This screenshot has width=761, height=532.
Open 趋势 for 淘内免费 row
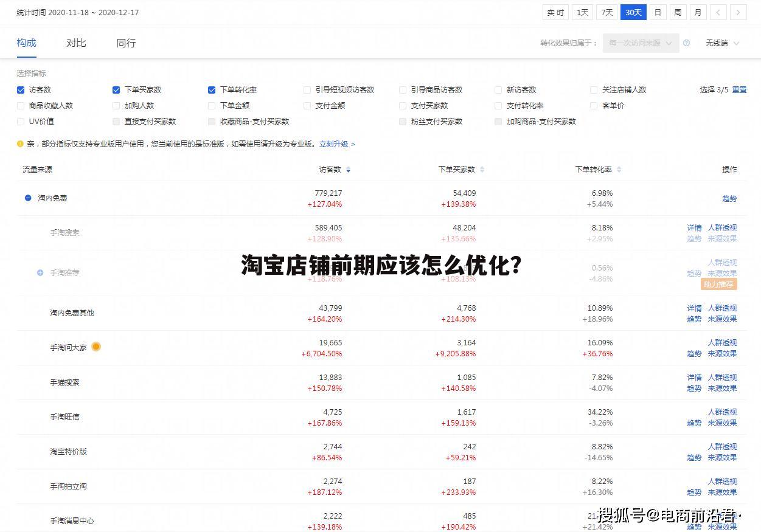point(729,199)
